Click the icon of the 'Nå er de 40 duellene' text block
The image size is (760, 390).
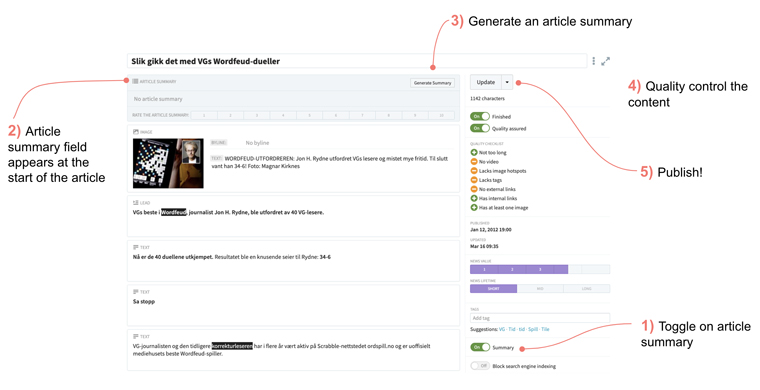point(136,247)
